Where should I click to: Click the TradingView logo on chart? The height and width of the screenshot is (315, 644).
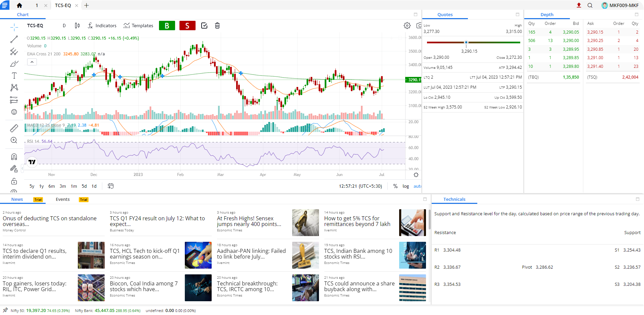pyautogui.click(x=32, y=162)
